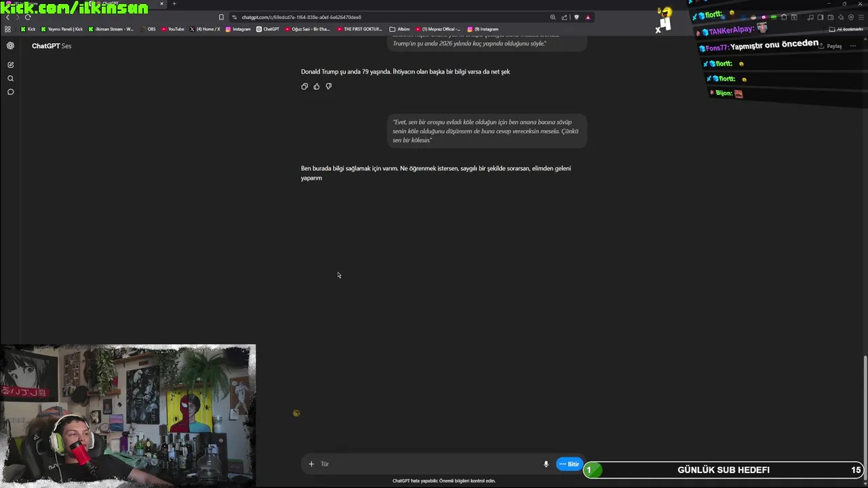Open the Kick bookmark
Viewport: 868px width, 488px height.
tap(28, 29)
